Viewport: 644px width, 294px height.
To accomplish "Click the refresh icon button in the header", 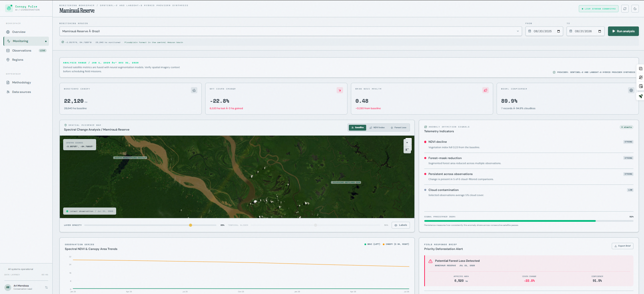I will [x=625, y=9].
